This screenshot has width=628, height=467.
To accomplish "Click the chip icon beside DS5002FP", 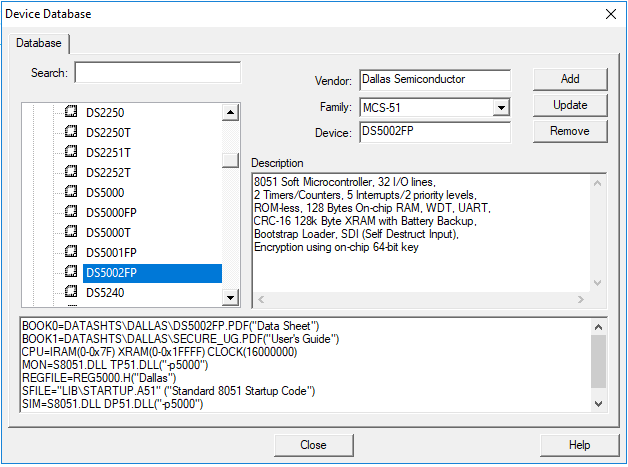I will [x=71, y=272].
